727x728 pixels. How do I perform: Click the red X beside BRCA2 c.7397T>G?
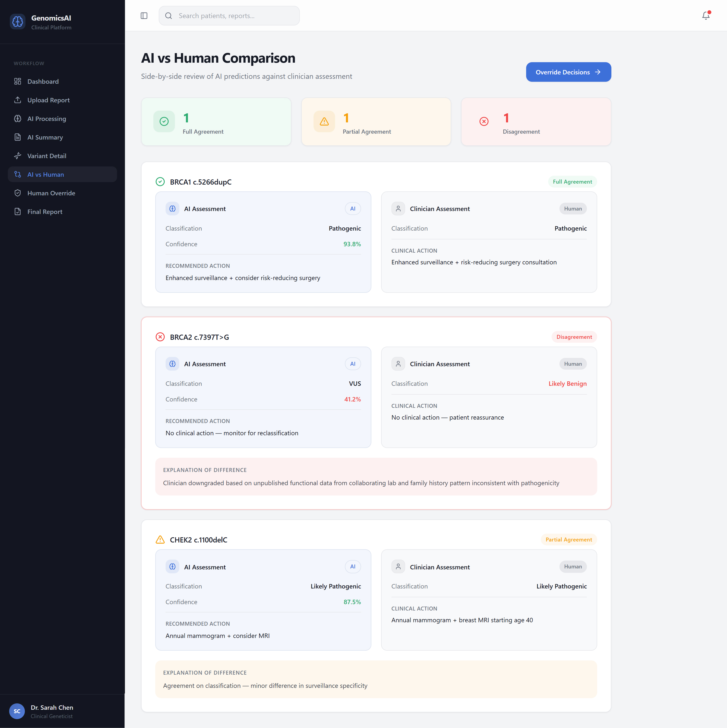160,337
